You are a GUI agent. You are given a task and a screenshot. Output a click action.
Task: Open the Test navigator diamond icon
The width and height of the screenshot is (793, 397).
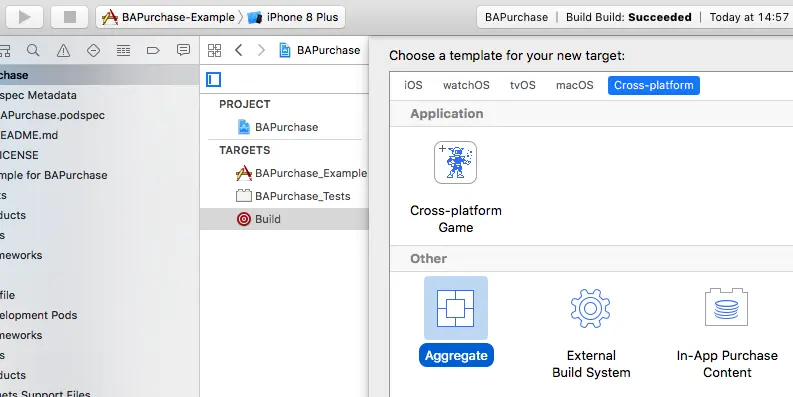point(94,50)
